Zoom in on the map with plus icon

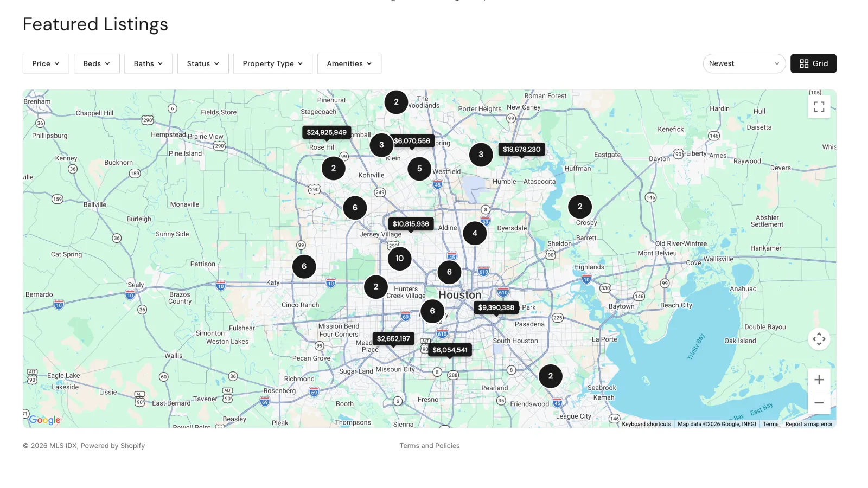click(x=819, y=380)
